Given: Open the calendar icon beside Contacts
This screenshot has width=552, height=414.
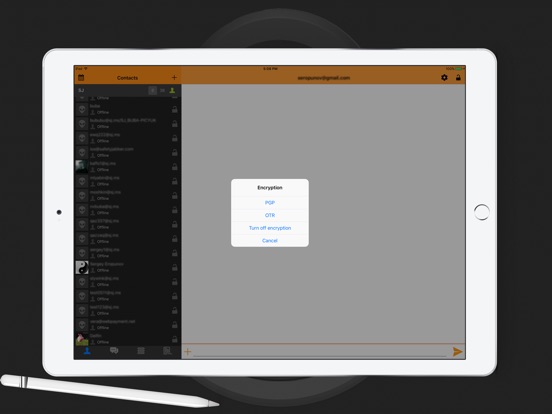Looking at the screenshot, I should click(x=81, y=77).
